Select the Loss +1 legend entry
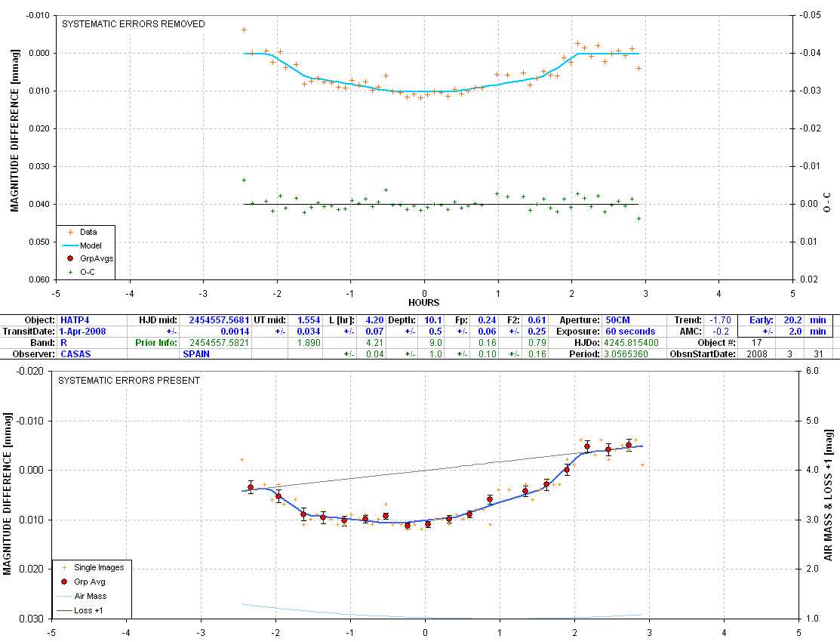The image size is (840, 642). [80, 610]
